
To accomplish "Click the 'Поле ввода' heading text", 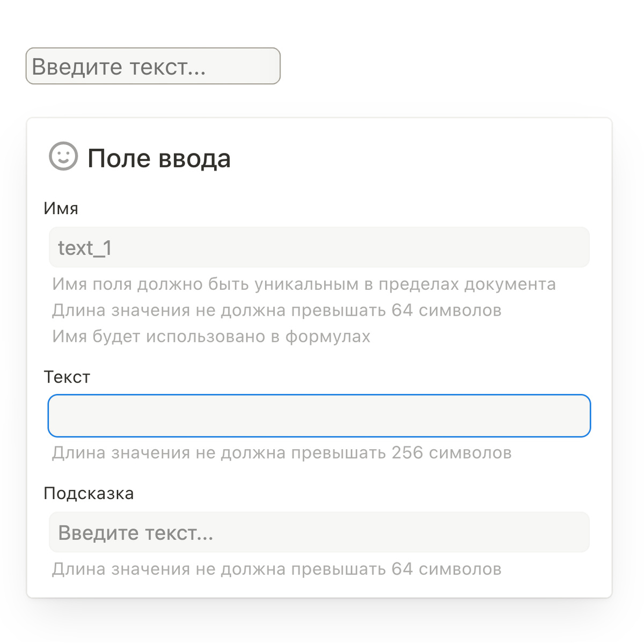I will tap(159, 158).
